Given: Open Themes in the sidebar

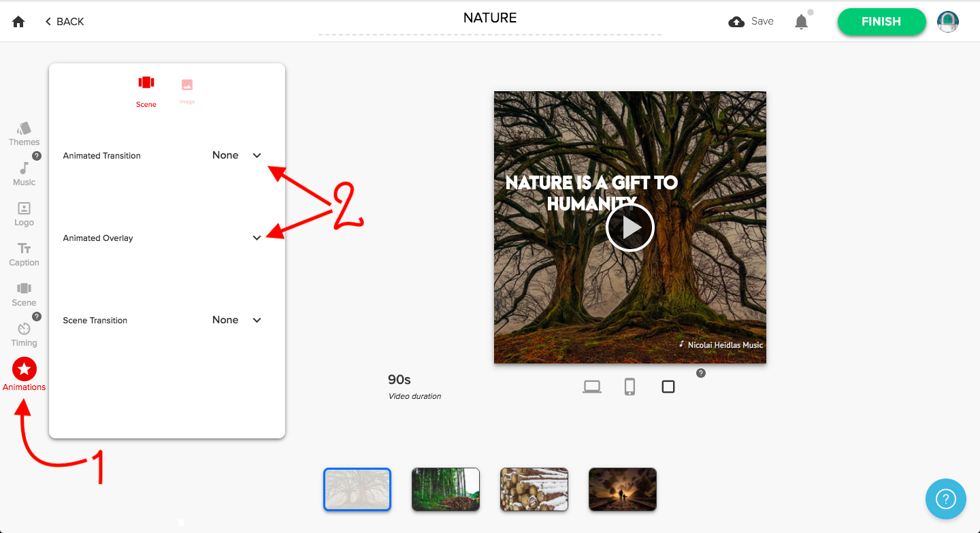Looking at the screenshot, I should (x=24, y=133).
